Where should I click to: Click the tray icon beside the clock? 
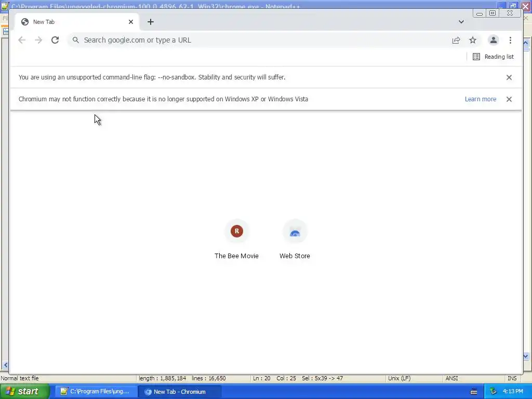tap(493, 392)
